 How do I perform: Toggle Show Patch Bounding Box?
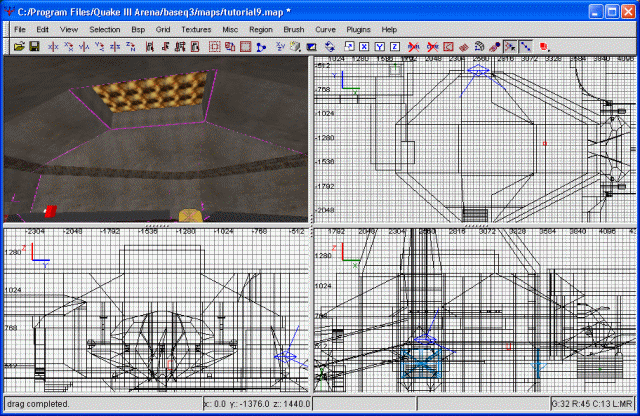448,47
